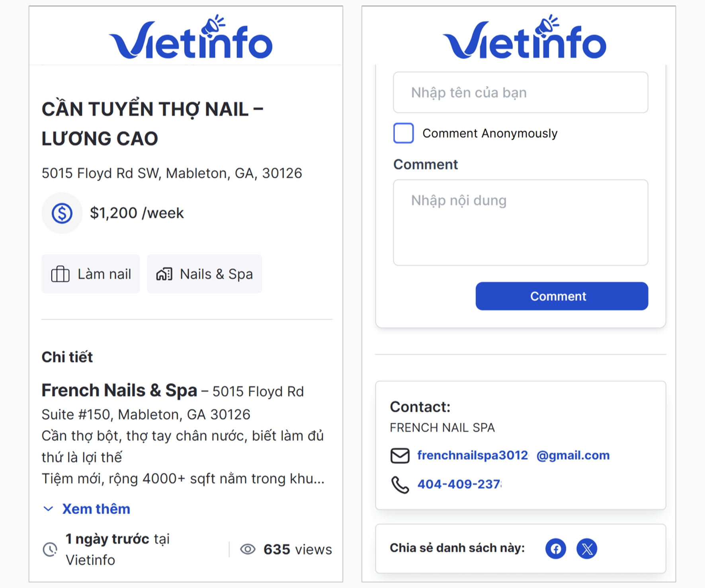Click the left Vietinfo logo
This screenshot has height=588, width=705.
coord(191,37)
